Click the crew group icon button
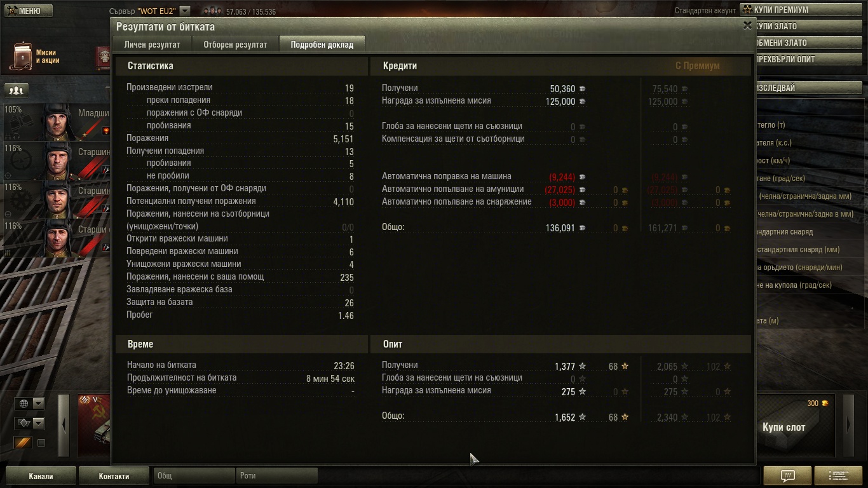The width and height of the screenshot is (868, 488). pyautogui.click(x=17, y=90)
